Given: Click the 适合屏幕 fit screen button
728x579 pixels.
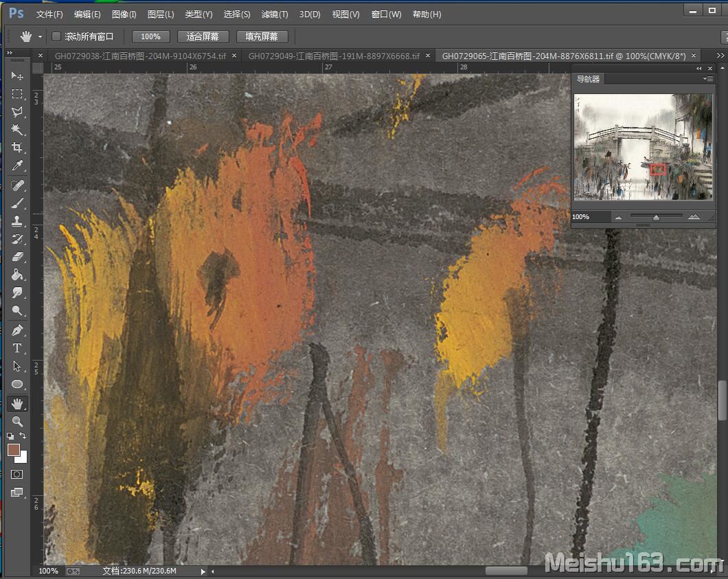Looking at the screenshot, I should point(203,36).
